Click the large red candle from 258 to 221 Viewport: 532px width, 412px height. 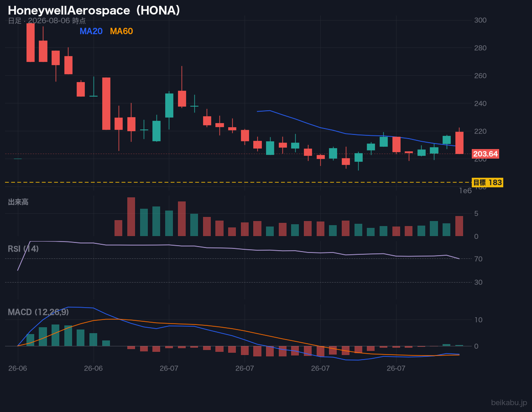point(106,103)
